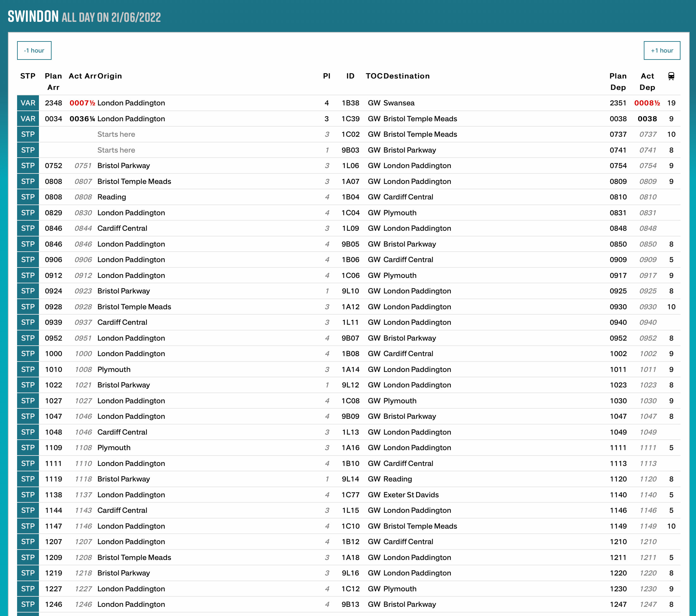Open train 1B38 to Swansea
The width and height of the screenshot is (696, 616).
pos(351,103)
